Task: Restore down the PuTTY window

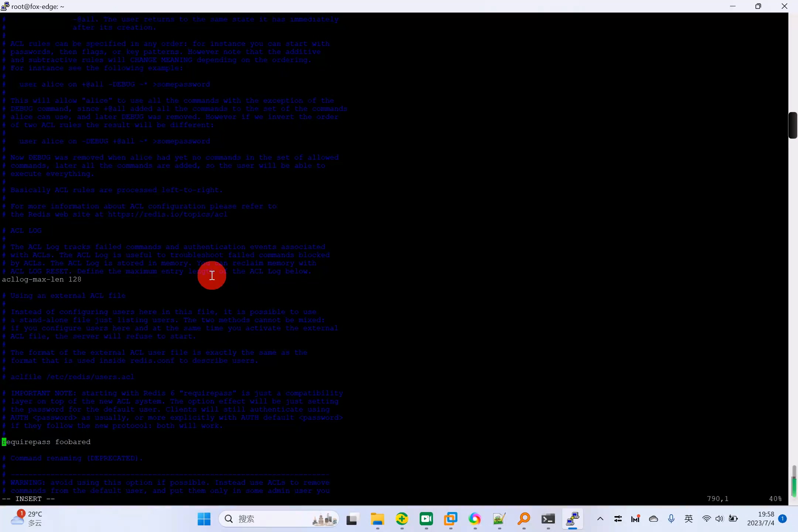Action: (758, 6)
